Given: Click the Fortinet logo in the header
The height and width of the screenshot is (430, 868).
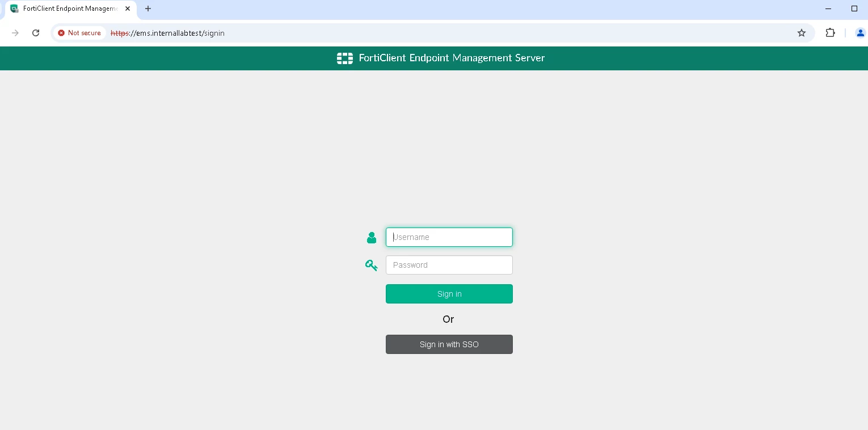Looking at the screenshot, I should (345, 58).
